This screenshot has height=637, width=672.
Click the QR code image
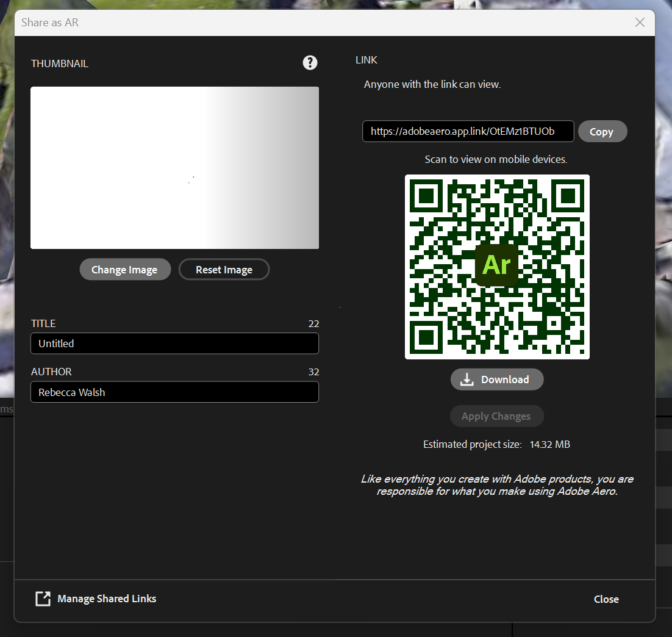coord(497,267)
